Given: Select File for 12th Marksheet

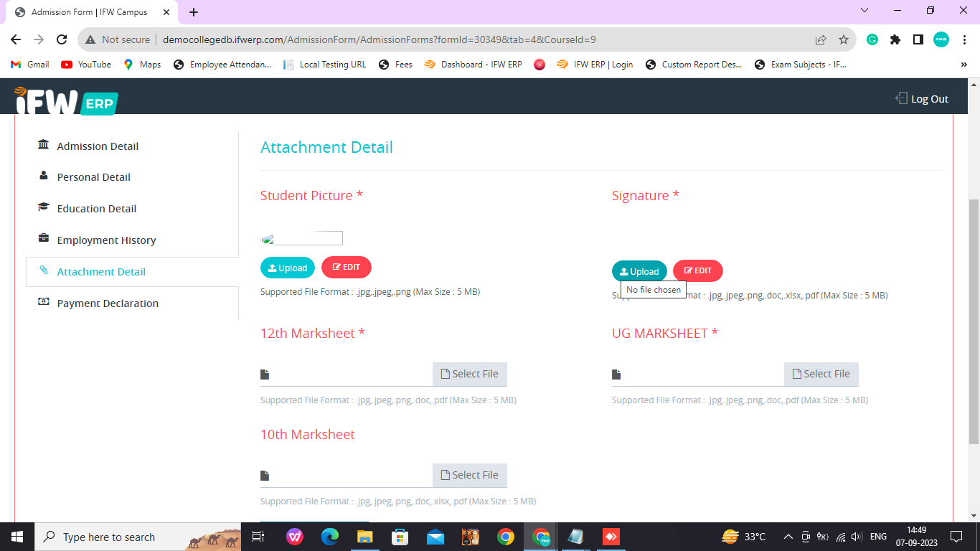Looking at the screenshot, I should coord(470,374).
